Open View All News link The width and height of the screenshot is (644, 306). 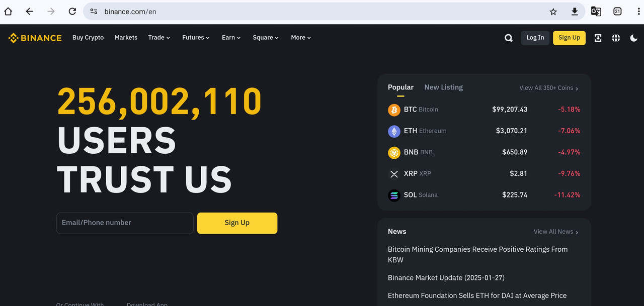556,232
